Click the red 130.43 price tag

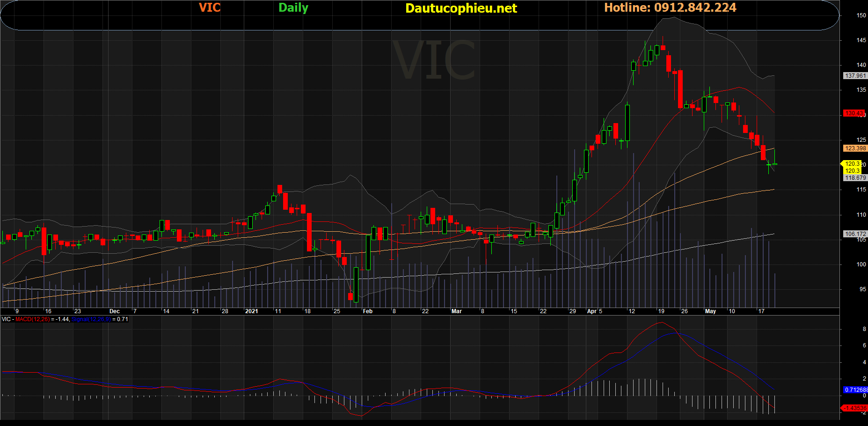coord(854,113)
